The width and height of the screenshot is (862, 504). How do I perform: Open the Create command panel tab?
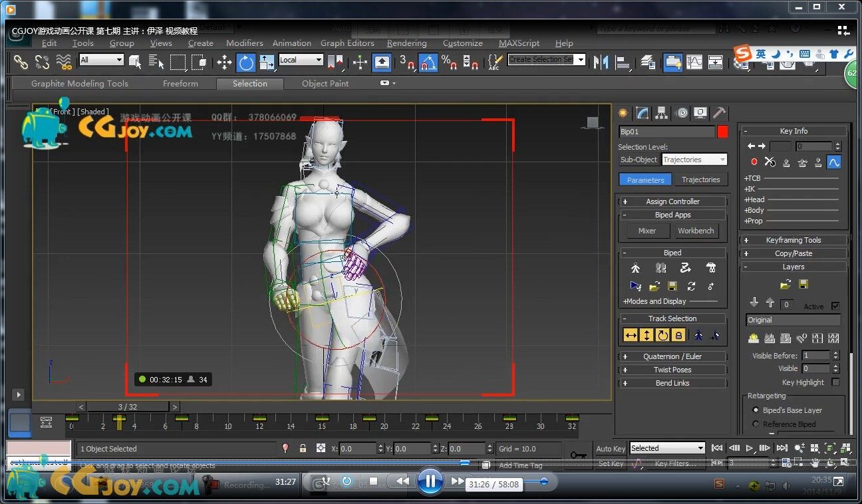coord(623,113)
